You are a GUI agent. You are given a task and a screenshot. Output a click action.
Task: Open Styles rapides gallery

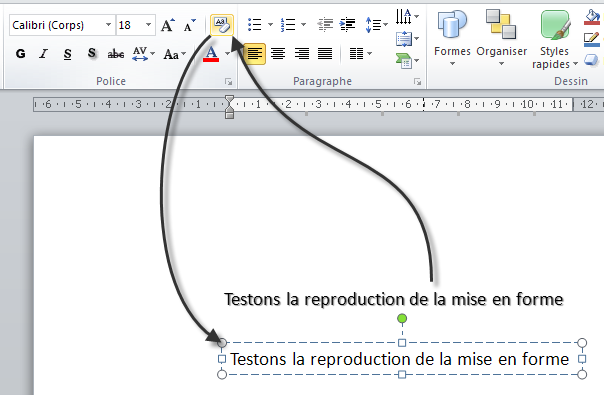(555, 40)
